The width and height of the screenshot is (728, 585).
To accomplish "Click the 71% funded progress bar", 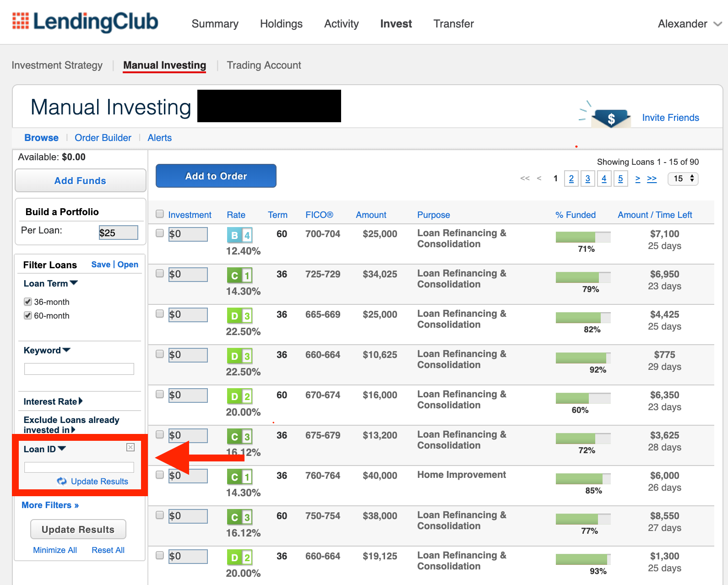I will click(583, 237).
